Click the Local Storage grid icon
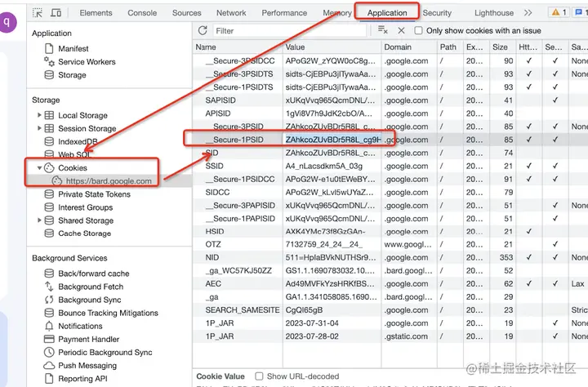Viewport: 588px width, 387px height. [49, 115]
